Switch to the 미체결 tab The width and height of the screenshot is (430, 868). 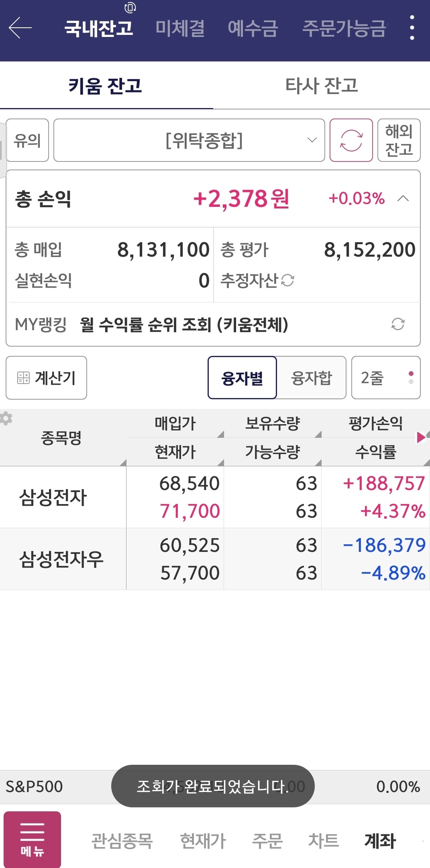(x=180, y=29)
